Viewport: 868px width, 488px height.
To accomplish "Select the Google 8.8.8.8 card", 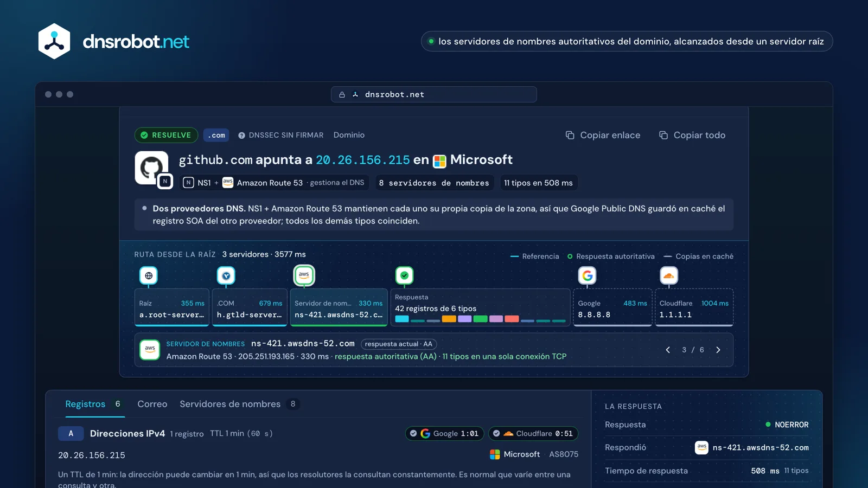I will tap(612, 307).
